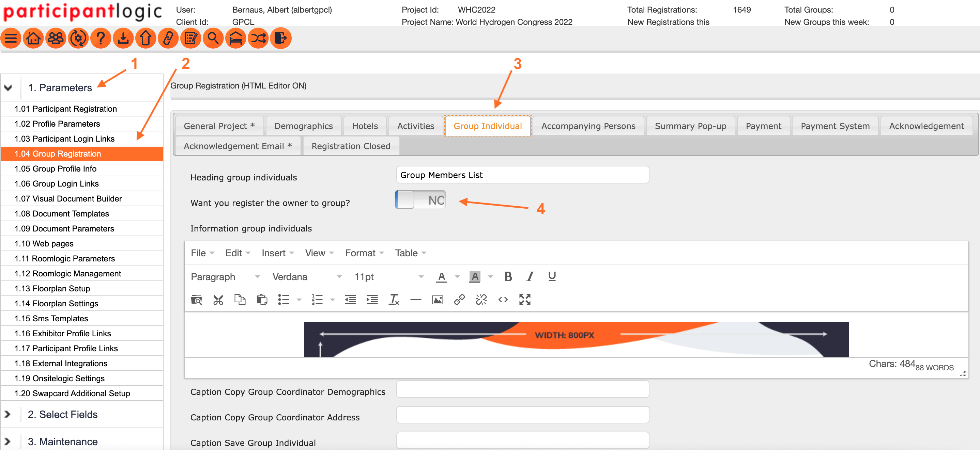Click the logout exit icon
This screenshot has width=980, height=450.
click(280, 38)
